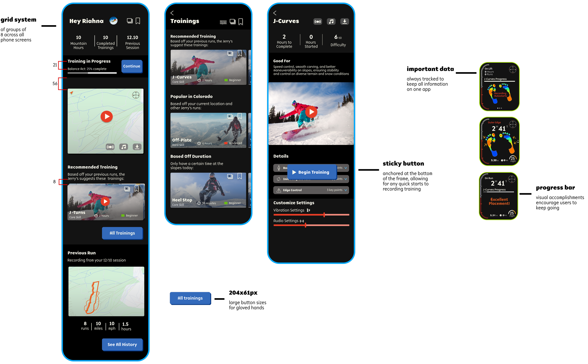Open the All Trainings button on home screen
Image resolution: width=588 pixels, height=364 pixels.
[x=122, y=233]
